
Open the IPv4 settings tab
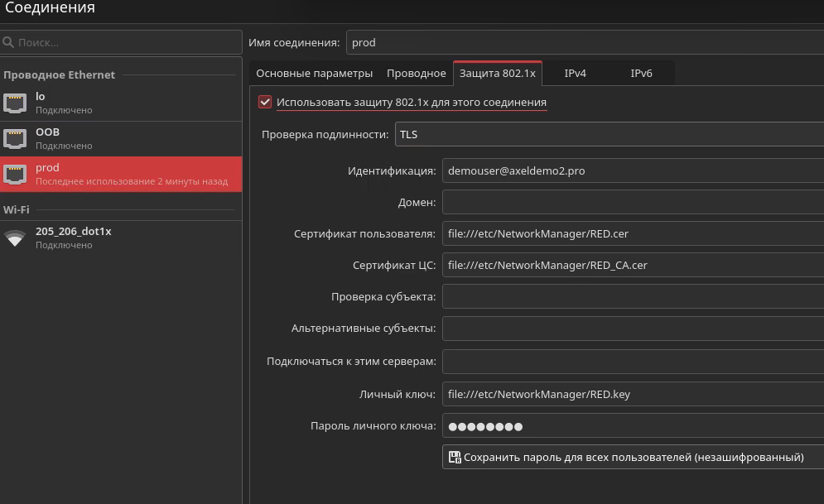[x=575, y=74]
